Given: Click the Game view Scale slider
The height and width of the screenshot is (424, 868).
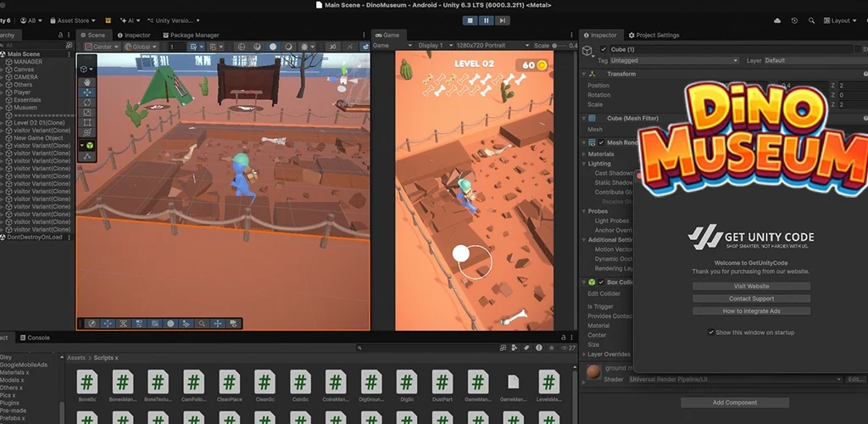Looking at the screenshot, I should point(559,46).
